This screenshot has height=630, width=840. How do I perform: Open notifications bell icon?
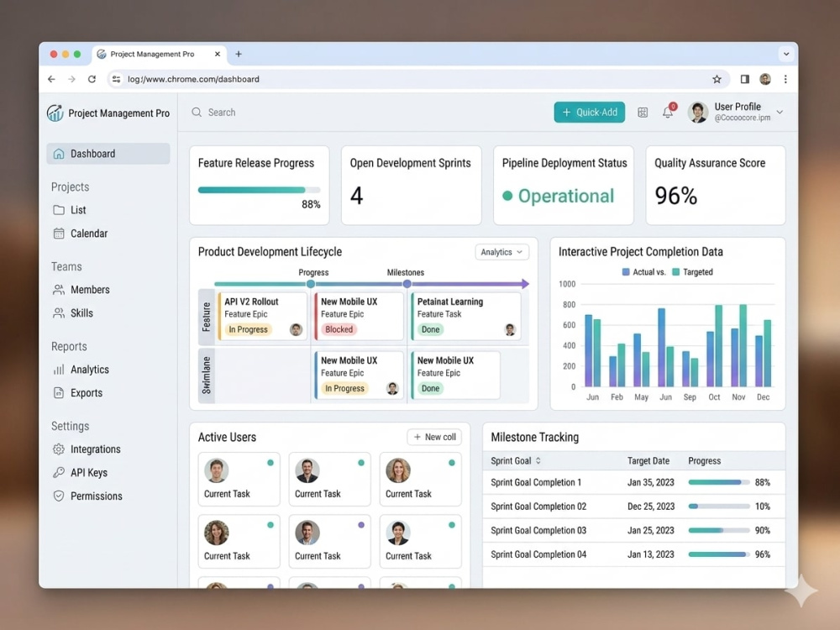pyautogui.click(x=668, y=112)
